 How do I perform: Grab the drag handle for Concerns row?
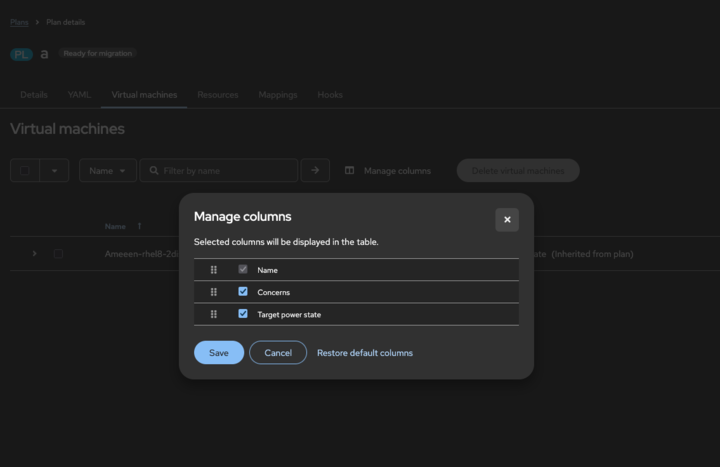coord(214,292)
